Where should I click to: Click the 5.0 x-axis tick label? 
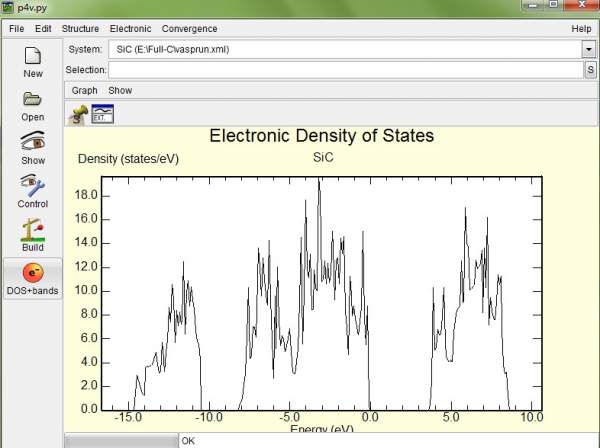point(451,417)
